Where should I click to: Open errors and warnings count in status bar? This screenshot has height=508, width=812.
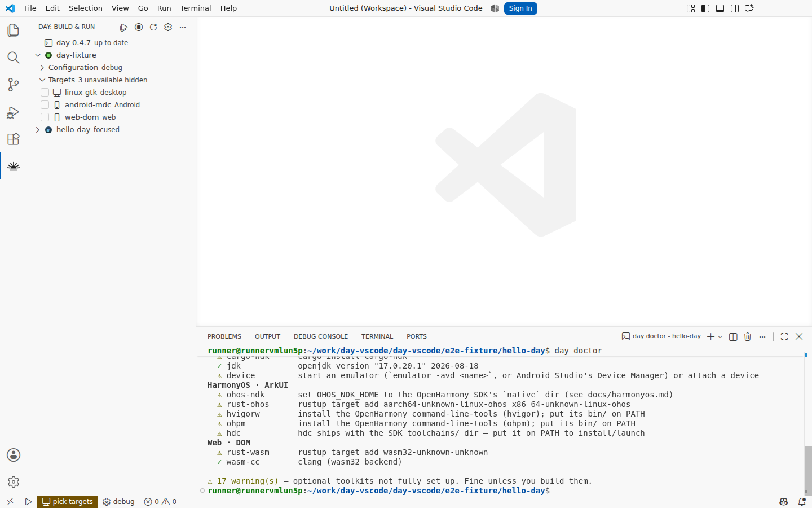coord(160,502)
